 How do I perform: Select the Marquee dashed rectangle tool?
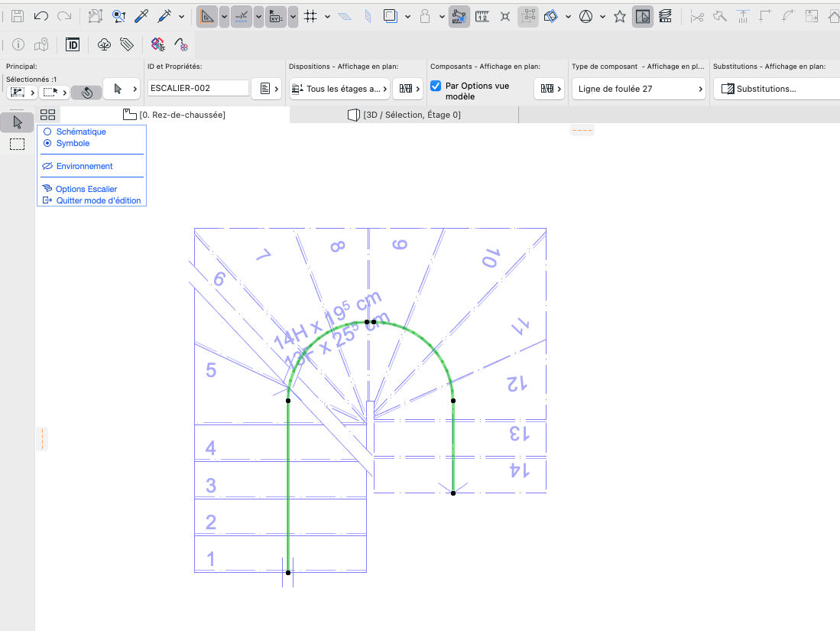coord(17,144)
